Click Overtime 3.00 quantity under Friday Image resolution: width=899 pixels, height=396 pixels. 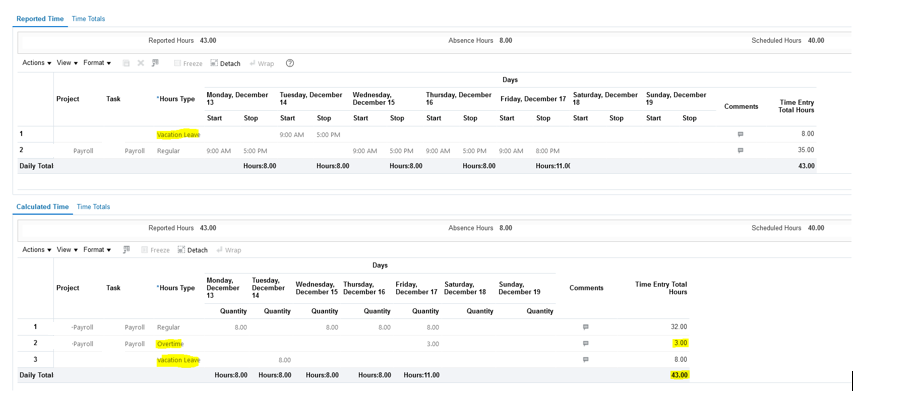(432, 344)
